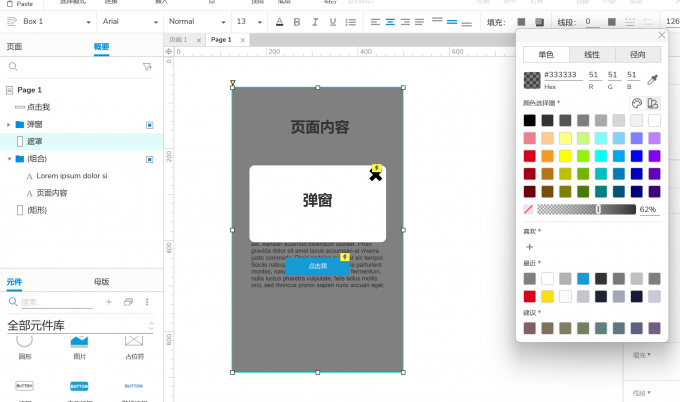Open the 颜色选择器 dropdown

pyautogui.click(x=541, y=103)
